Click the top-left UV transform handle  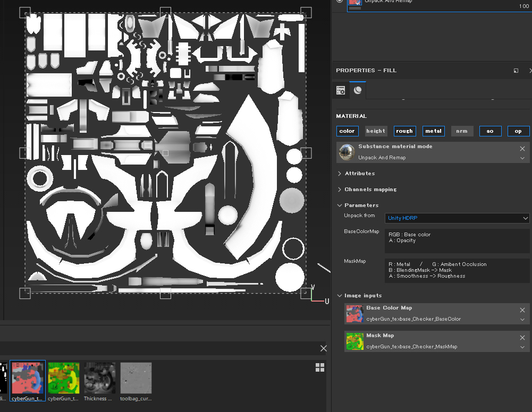(25, 13)
